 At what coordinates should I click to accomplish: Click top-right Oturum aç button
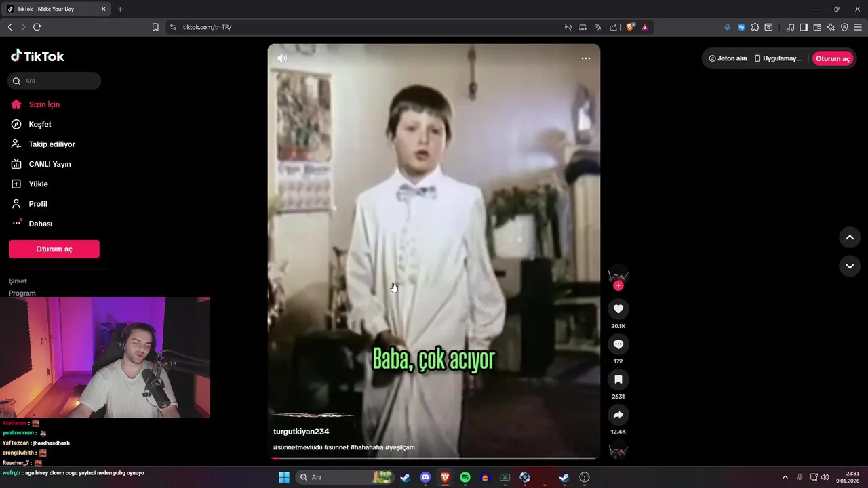(x=833, y=58)
